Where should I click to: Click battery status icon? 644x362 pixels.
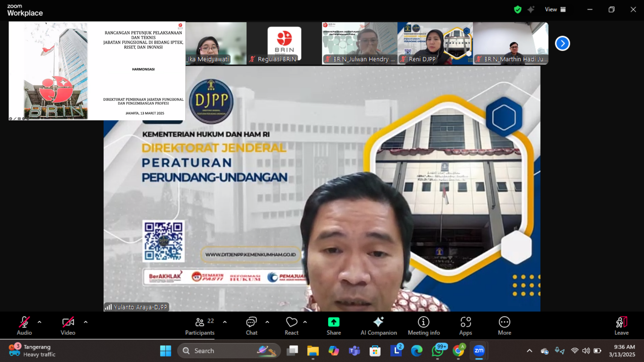597,351
